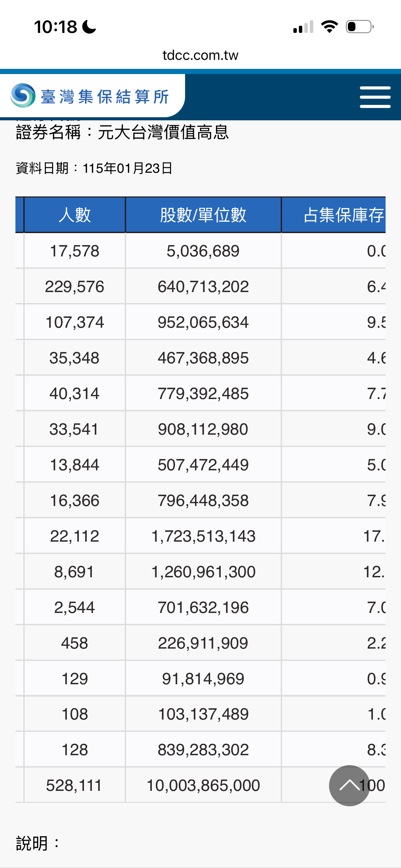
Task: Tap the tdcc.com.tw address bar
Action: click(200, 55)
